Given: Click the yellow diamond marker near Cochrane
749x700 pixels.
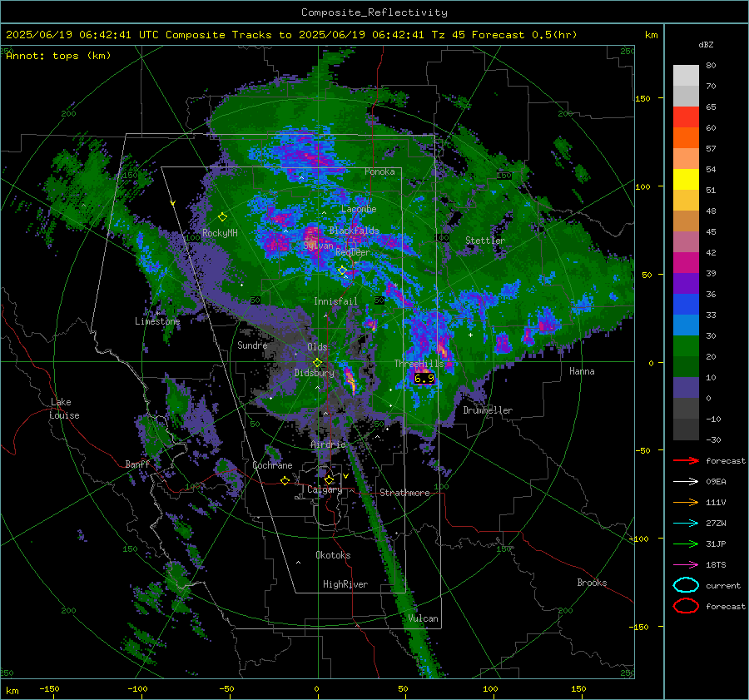Looking at the screenshot, I should coord(285,480).
